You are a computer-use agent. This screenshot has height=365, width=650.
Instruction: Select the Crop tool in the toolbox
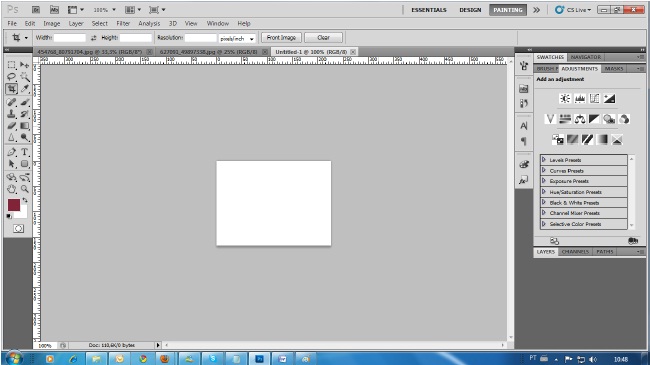(x=12, y=88)
